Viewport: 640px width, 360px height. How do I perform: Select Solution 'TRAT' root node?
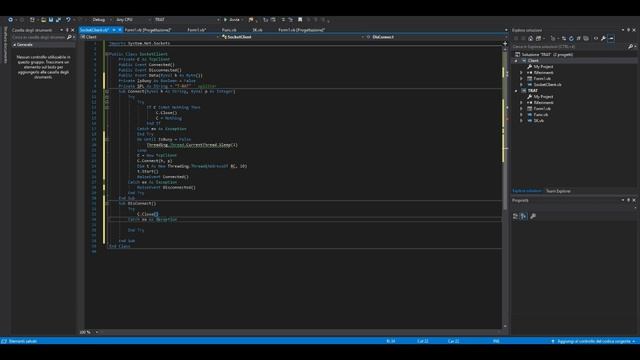(547, 55)
